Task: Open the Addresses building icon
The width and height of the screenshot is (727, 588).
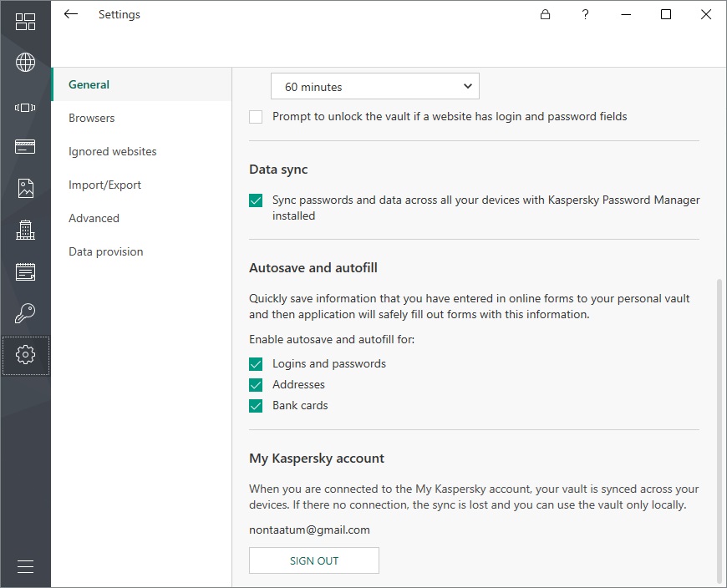Action: pos(25,230)
